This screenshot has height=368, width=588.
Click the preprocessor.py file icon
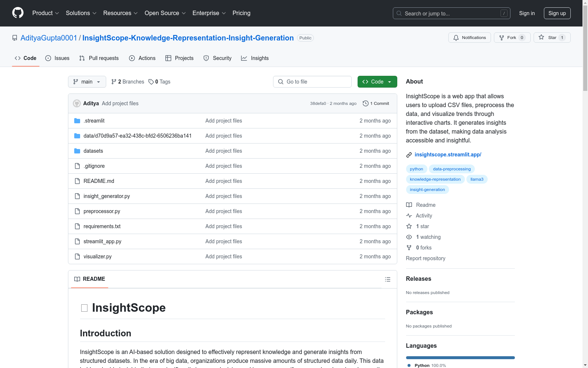coord(77,211)
